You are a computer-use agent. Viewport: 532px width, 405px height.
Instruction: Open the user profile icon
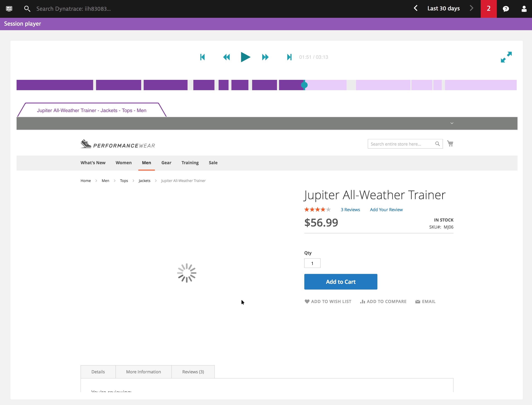click(x=524, y=9)
